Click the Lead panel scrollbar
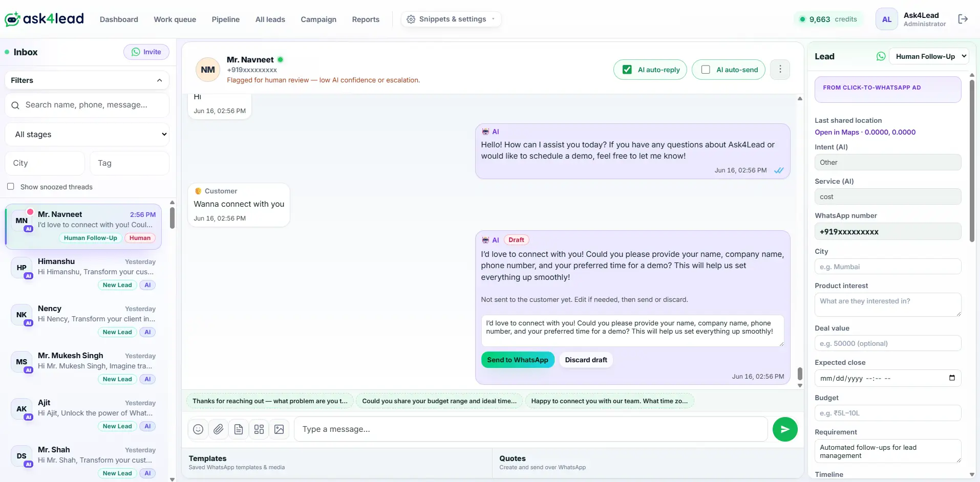 coord(972,160)
